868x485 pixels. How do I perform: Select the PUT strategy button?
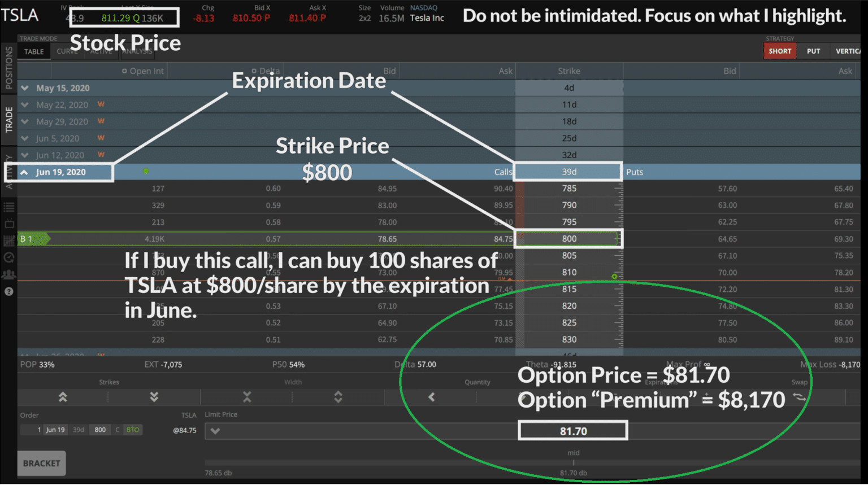coord(813,51)
